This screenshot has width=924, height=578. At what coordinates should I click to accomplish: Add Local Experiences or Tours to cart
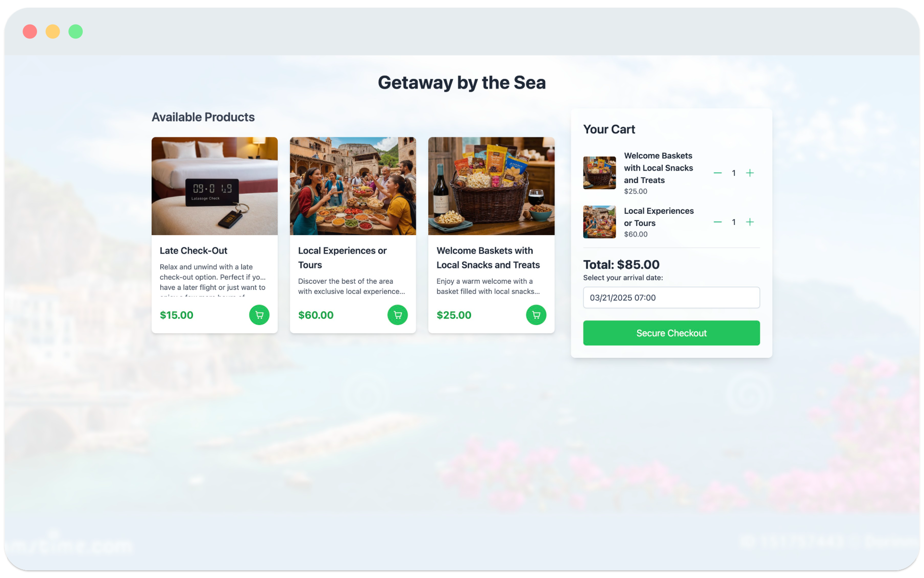(398, 315)
